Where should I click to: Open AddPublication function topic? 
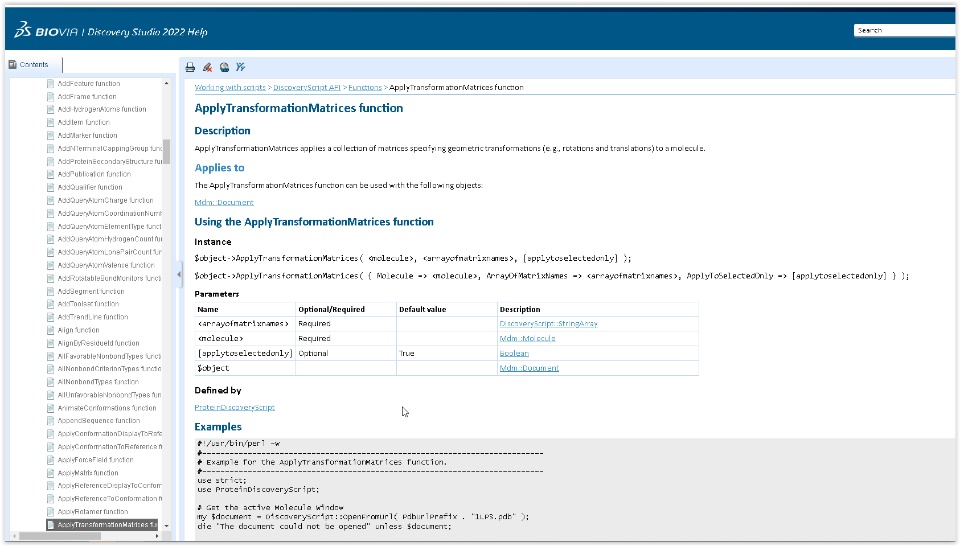tap(94, 174)
